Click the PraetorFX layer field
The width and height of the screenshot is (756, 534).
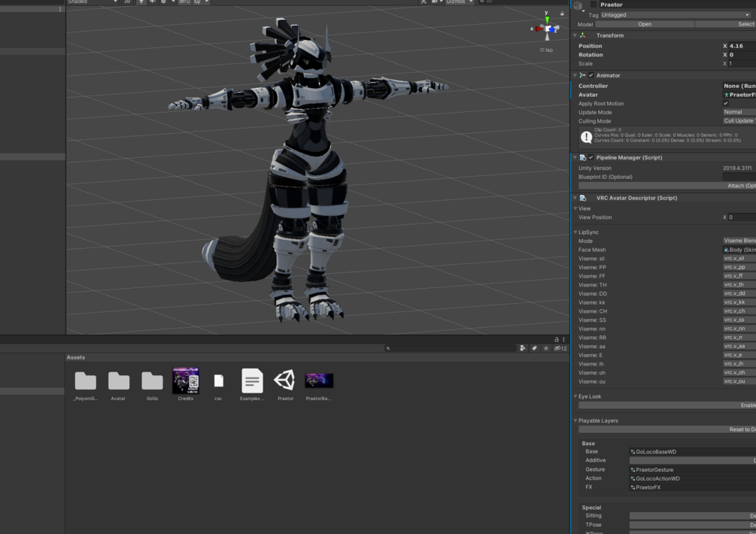point(693,487)
